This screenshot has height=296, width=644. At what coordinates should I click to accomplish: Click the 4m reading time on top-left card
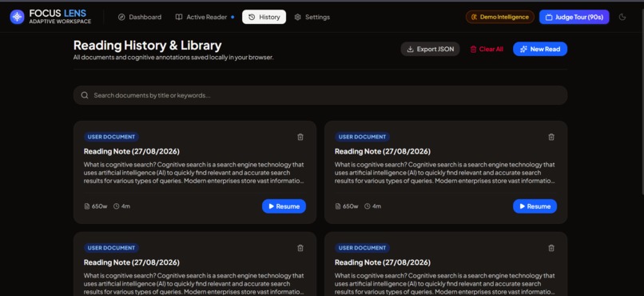coord(122,206)
